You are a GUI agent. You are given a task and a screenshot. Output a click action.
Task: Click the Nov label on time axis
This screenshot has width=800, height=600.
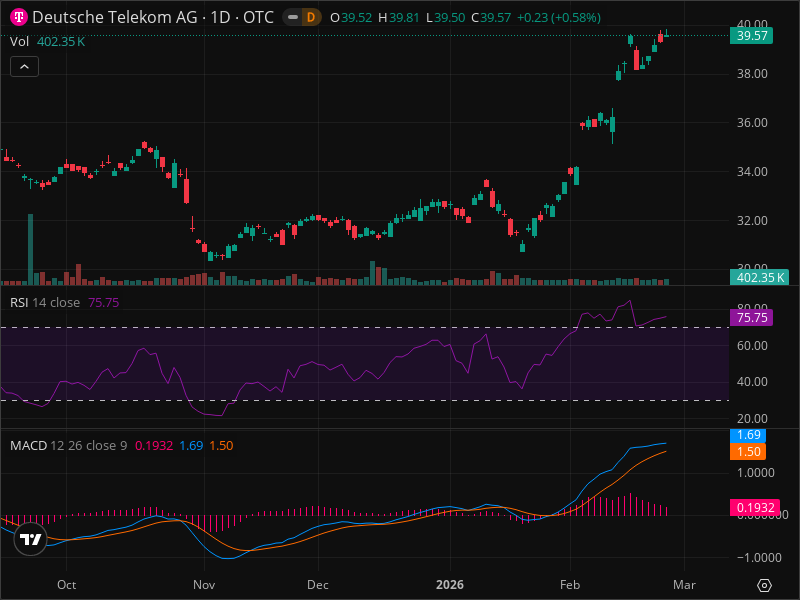(x=204, y=585)
